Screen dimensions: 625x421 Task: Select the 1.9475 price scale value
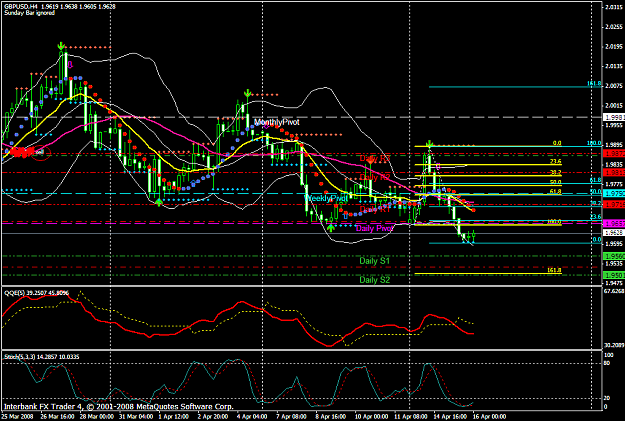pos(614,283)
